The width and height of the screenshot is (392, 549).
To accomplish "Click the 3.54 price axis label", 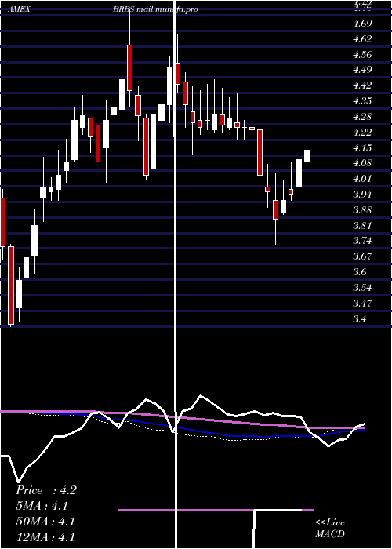I will [x=362, y=288].
